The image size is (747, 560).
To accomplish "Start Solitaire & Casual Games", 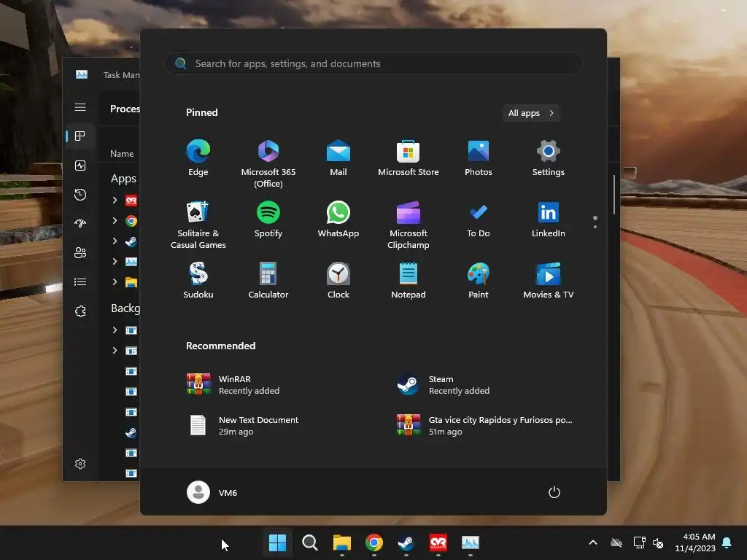I will pyautogui.click(x=198, y=225).
